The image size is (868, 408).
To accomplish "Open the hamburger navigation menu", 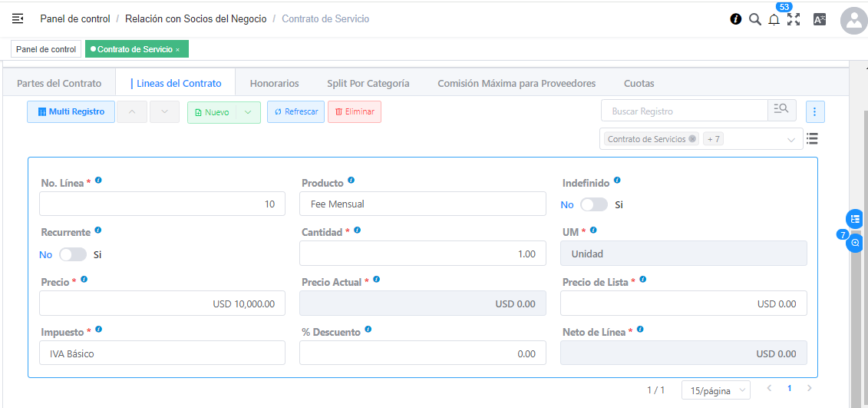I will coord(18,18).
